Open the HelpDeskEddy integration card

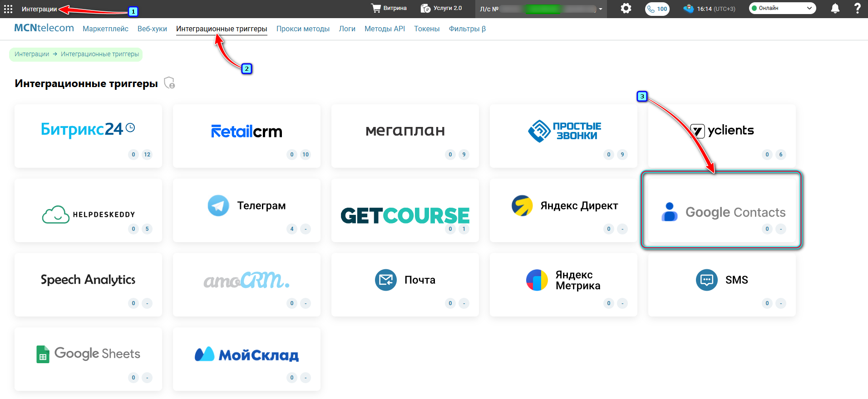point(88,210)
